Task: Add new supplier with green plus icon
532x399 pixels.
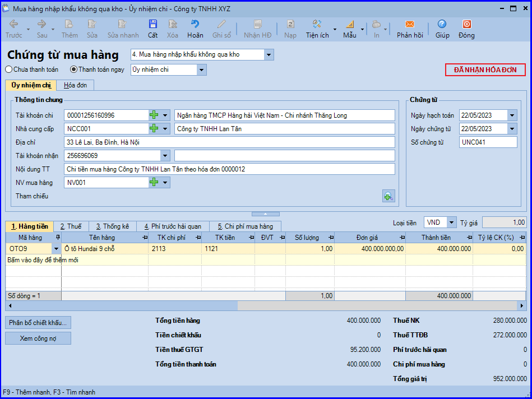Action: click(x=154, y=128)
